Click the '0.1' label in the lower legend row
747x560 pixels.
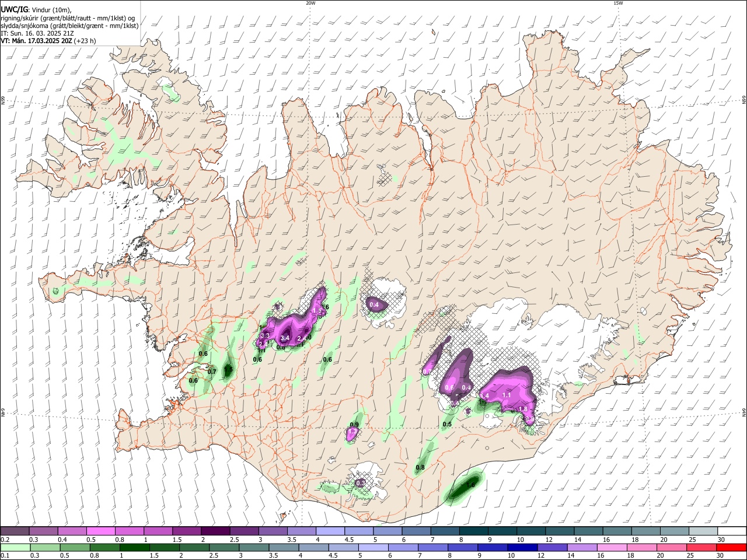click(5, 555)
